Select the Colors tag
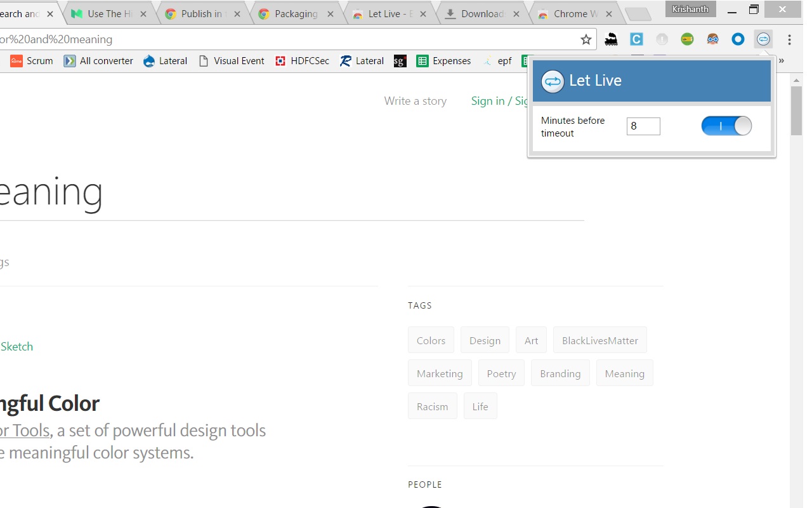The width and height of the screenshot is (812, 508). [431, 340]
